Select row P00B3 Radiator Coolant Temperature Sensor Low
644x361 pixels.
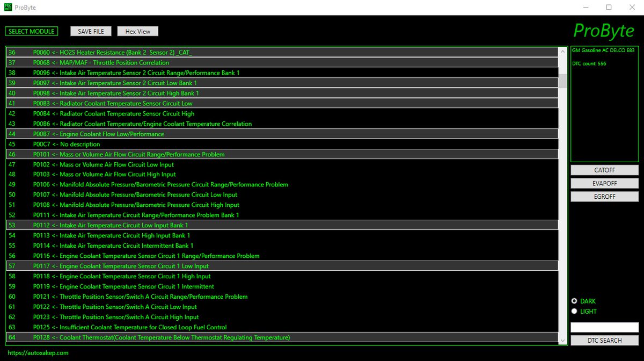(282, 103)
